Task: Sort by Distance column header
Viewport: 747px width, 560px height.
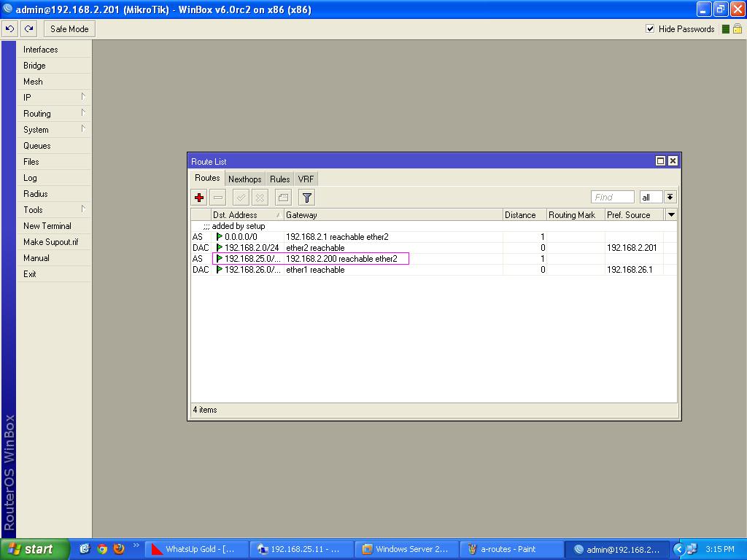Action: coord(525,215)
